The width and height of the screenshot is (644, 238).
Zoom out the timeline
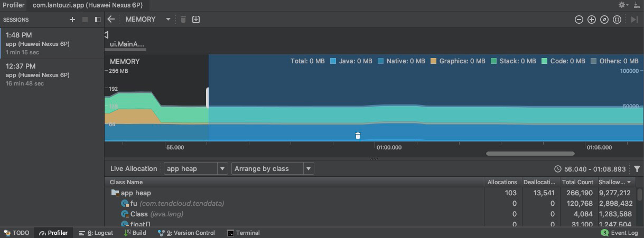[x=579, y=20]
